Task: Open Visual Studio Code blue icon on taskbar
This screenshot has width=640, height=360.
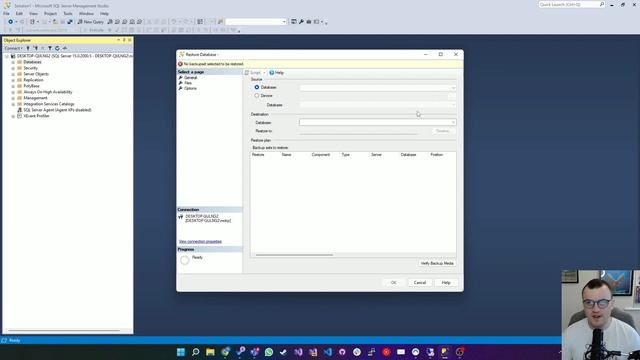Action: (328, 352)
